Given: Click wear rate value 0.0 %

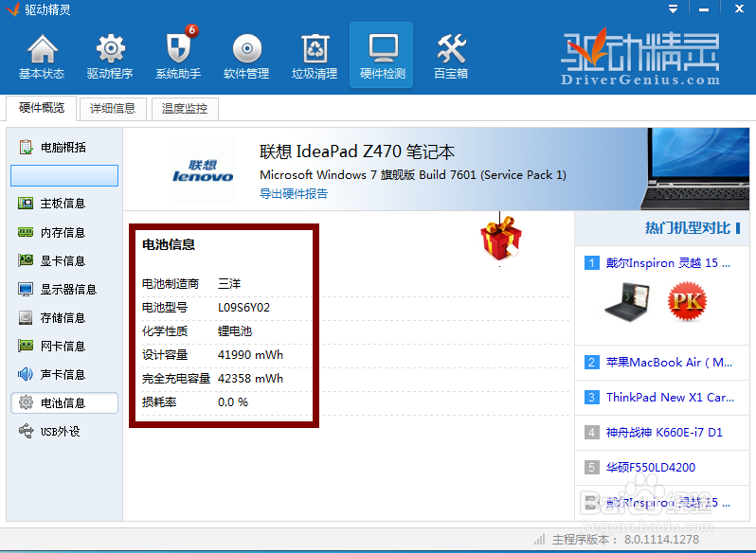Looking at the screenshot, I should (233, 402).
